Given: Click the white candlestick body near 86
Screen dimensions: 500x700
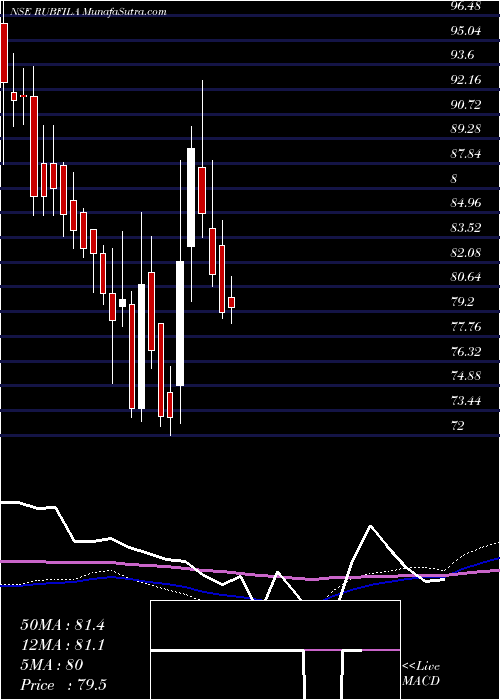Looking at the screenshot, I should click(x=191, y=197).
